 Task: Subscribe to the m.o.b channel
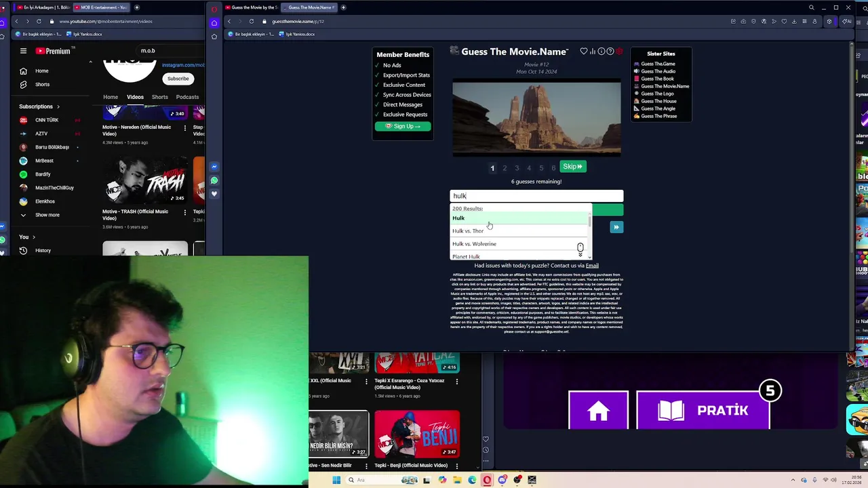[x=178, y=79]
